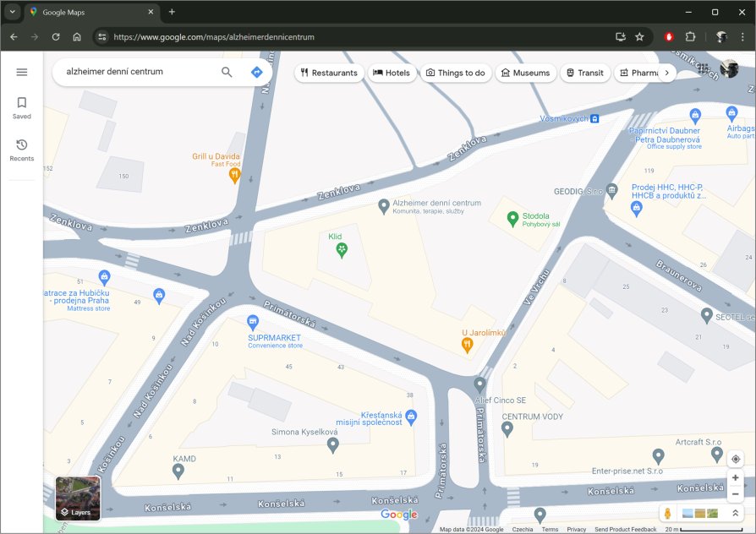This screenshot has width=756, height=534.
Task: Open the Google apps grid
Action: click(x=703, y=68)
